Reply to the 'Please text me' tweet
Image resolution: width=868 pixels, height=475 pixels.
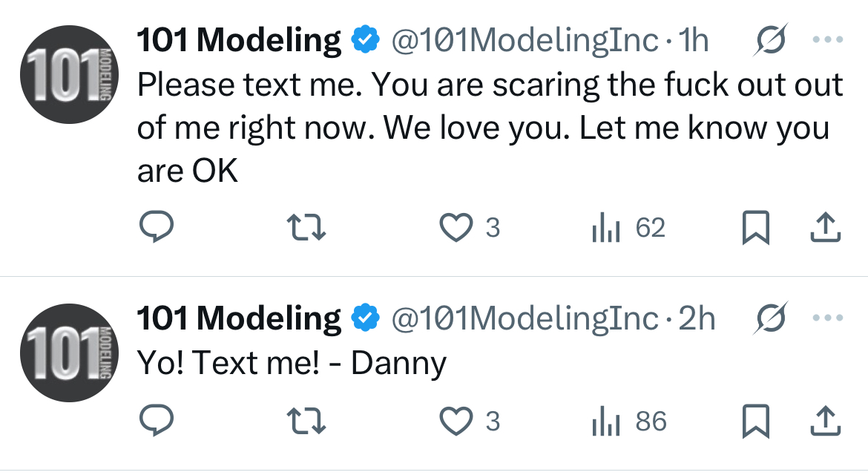[156, 227]
